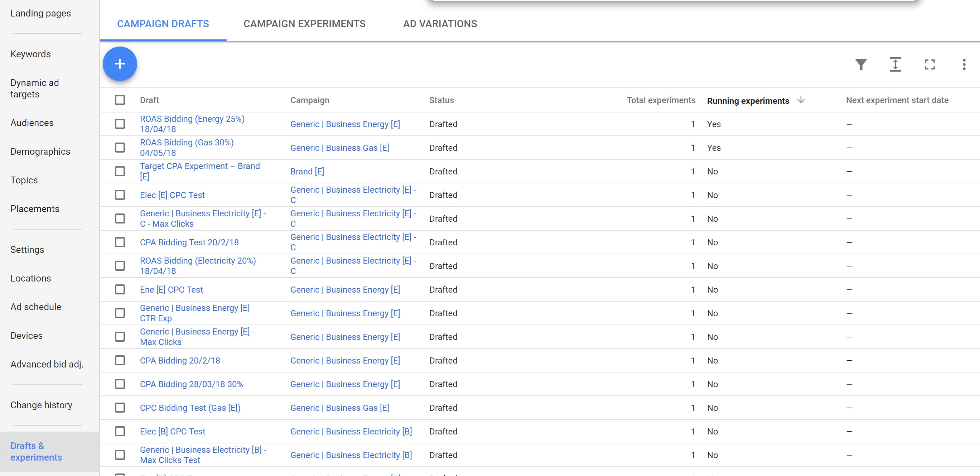Screen dimensions: 980x476
Task: Open Brand [E] campaign link
Action: 307,171
